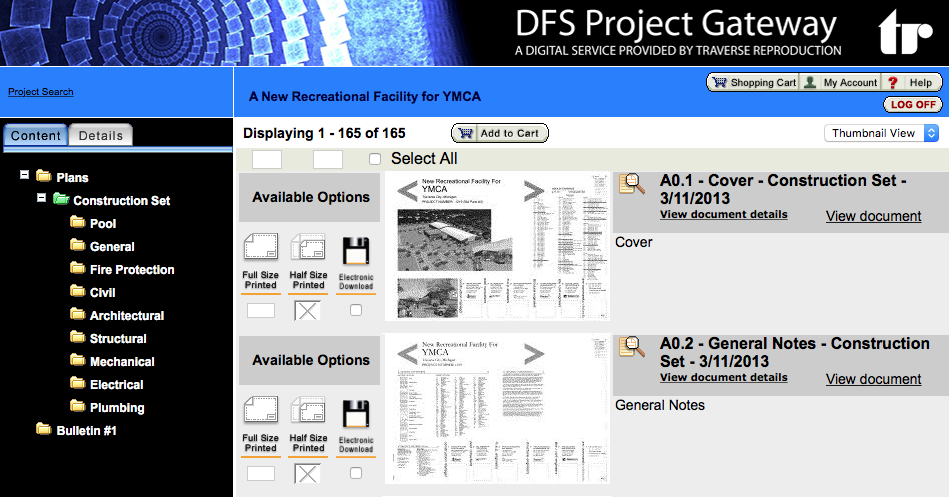Open the A0.2 General Notes sheet thumbnail
949x497 pixels.
pyautogui.click(x=497, y=409)
